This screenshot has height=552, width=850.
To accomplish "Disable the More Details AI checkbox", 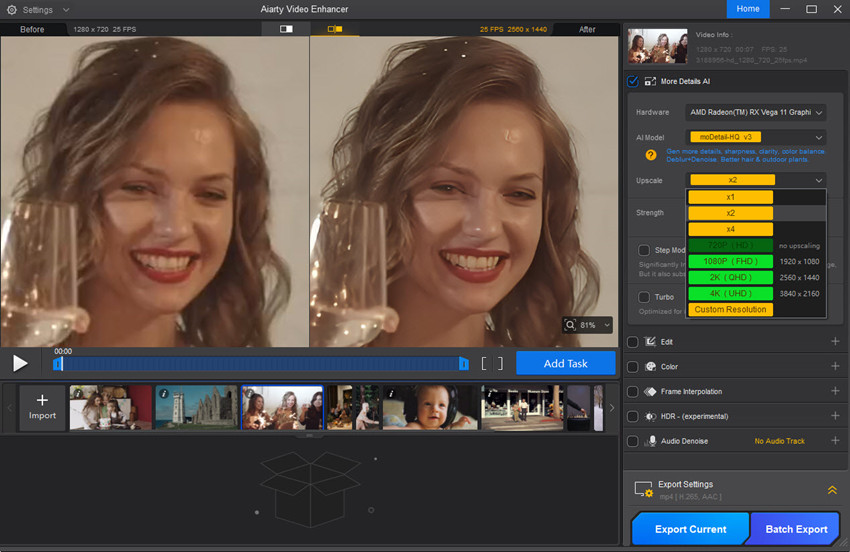I will pos(633,81).
